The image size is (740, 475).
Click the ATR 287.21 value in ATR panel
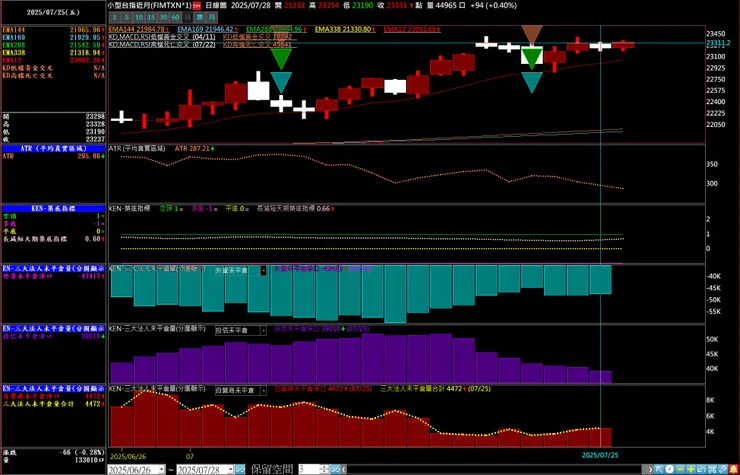click(194, 148)
